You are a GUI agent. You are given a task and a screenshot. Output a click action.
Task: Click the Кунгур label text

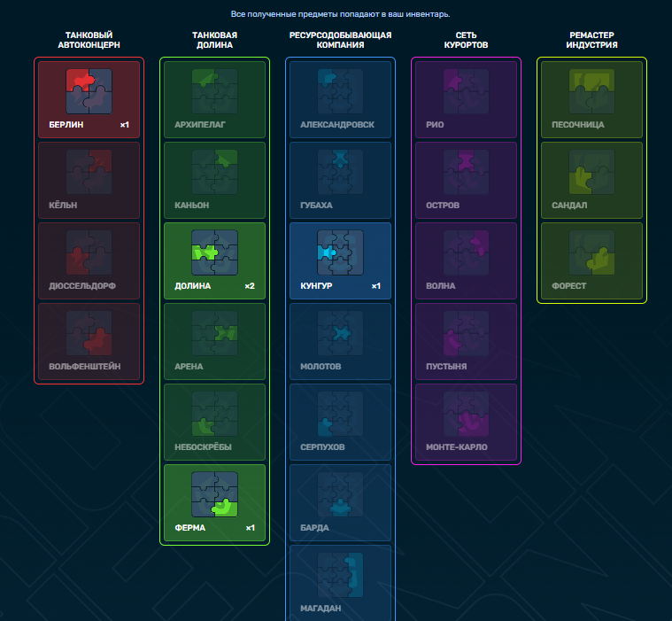click(x=316, y=286)
